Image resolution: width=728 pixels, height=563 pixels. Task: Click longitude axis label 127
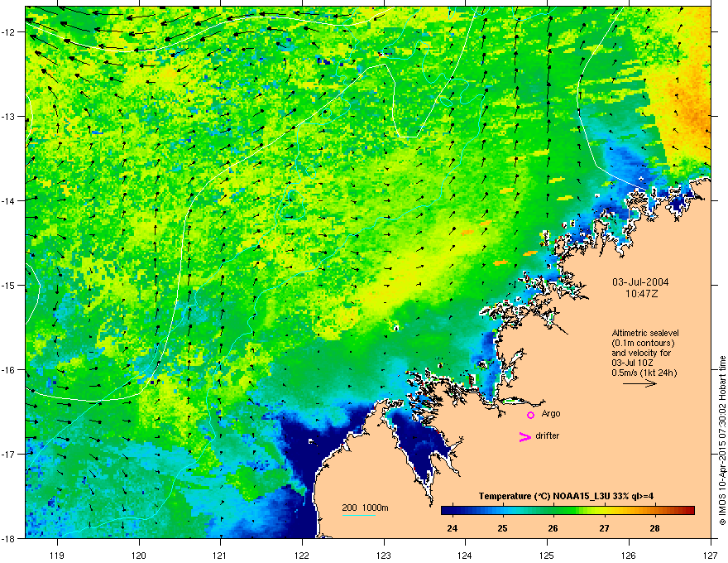[x=711, y=555]
